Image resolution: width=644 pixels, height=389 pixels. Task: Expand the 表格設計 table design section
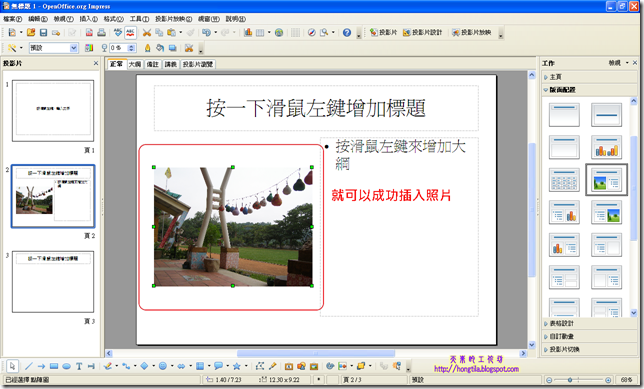pyautogui.click(x=589, y=323)
